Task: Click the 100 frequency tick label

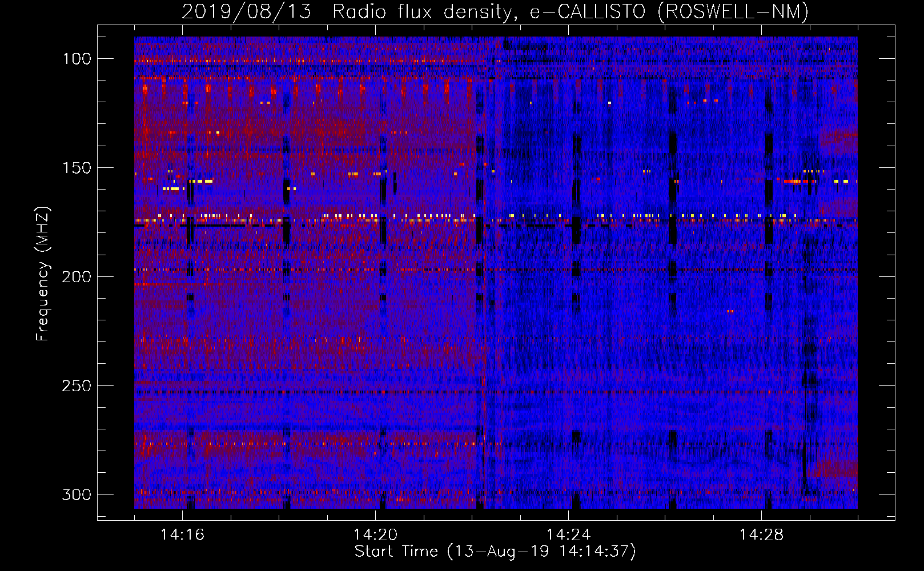Action: [77, 59]
